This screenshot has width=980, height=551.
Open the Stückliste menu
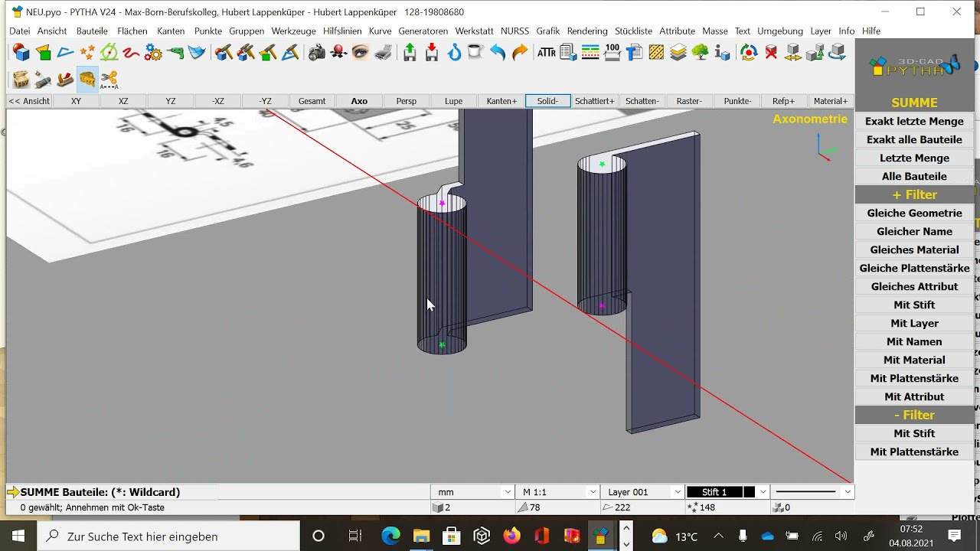pyautogui.click(x=633, y=31)
